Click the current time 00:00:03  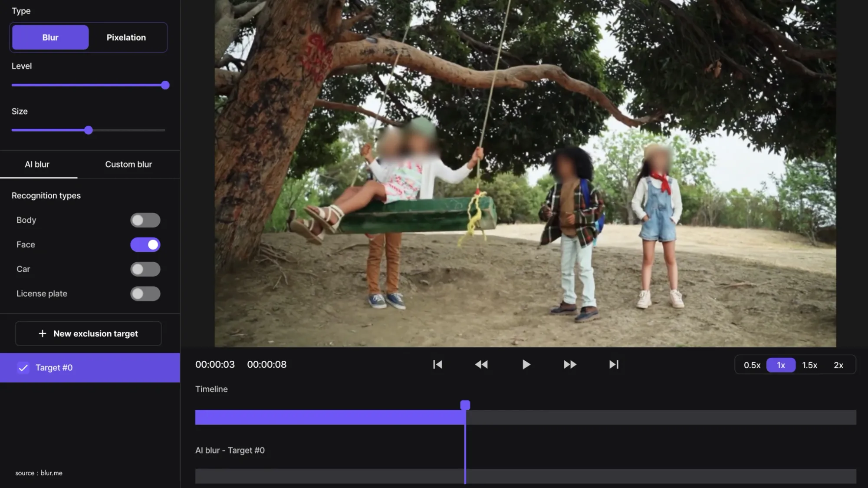[215, 365]
